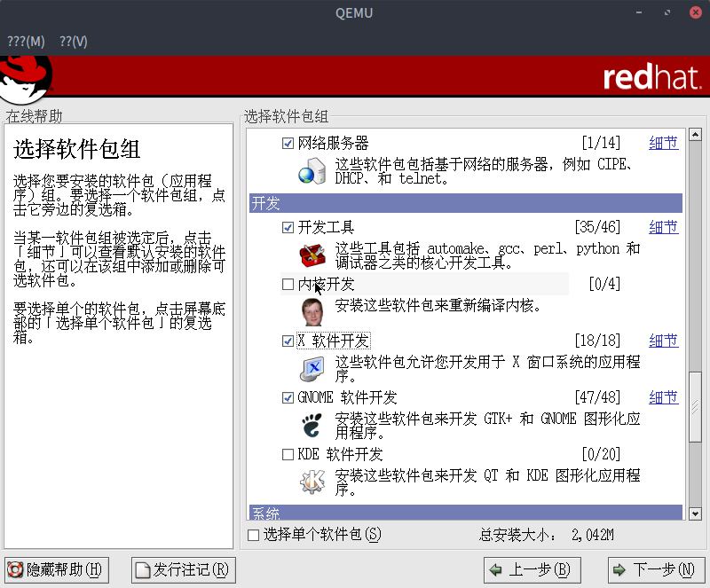This screenshot has height=588, width=710.
Task: Click the 内核开发 group label
Action: [x=326, y=285]
